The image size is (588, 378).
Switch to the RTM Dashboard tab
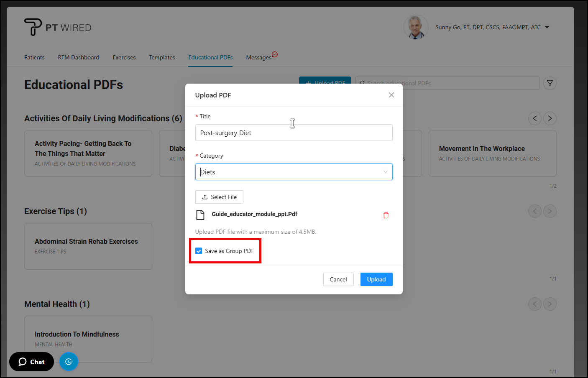coord(79,57)
